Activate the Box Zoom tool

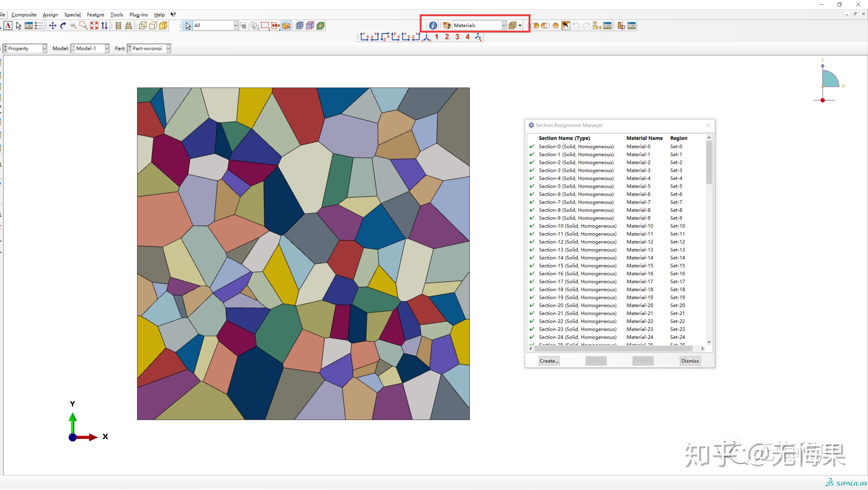(83, 26)
